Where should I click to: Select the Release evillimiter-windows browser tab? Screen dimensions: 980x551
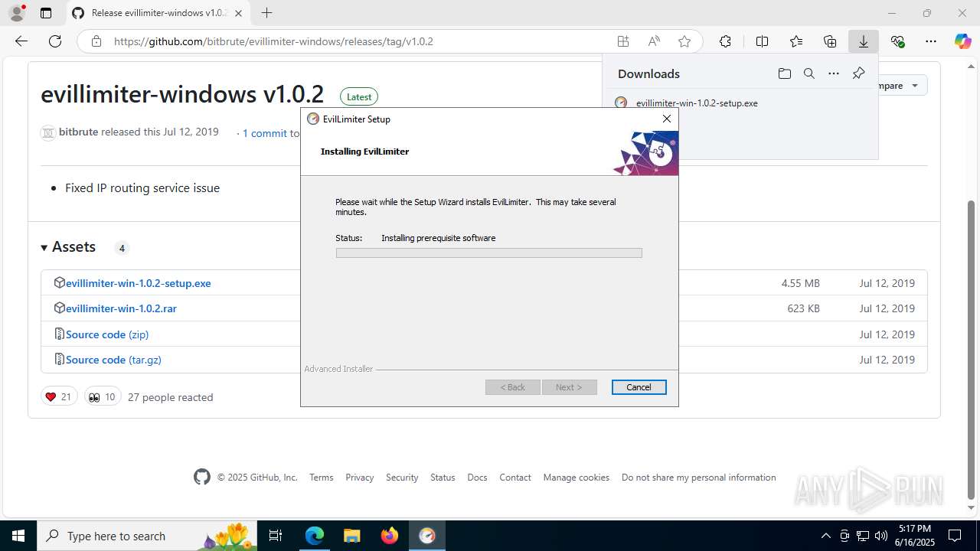(x=157, y=13)
